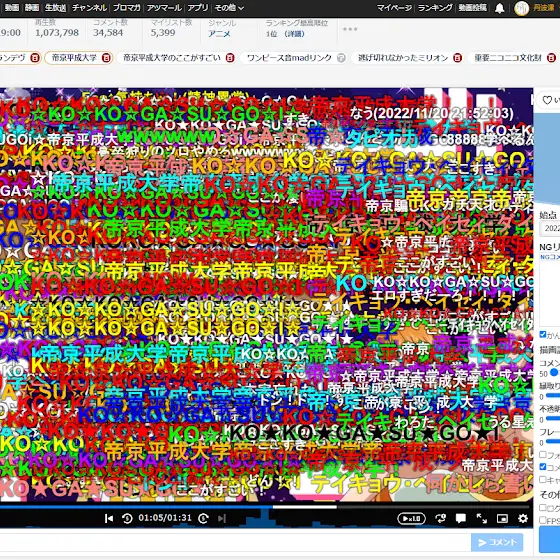Toggle comment display speech bubble icon

click(x=461, y=519)
